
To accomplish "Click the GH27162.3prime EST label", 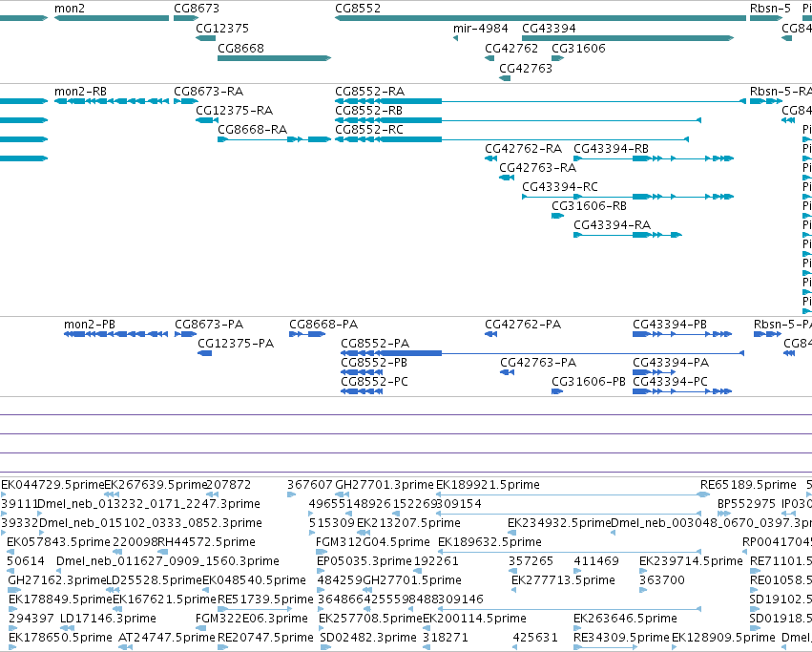I will click(57, 581).
